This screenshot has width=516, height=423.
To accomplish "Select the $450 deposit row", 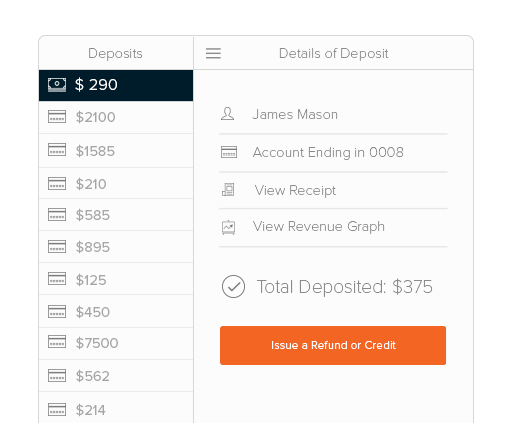I will tap(116, 311).
